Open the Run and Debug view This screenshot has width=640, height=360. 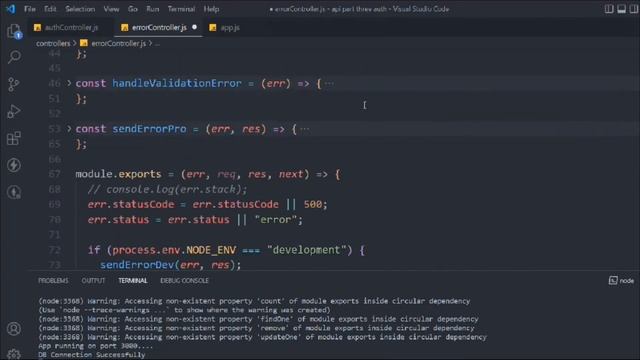[x=14, y=111]
